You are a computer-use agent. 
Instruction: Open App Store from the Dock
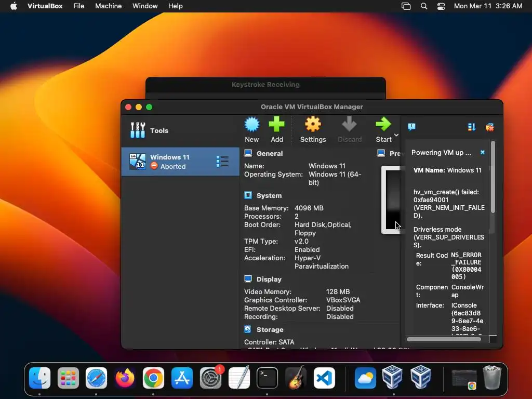click(182, 378)
